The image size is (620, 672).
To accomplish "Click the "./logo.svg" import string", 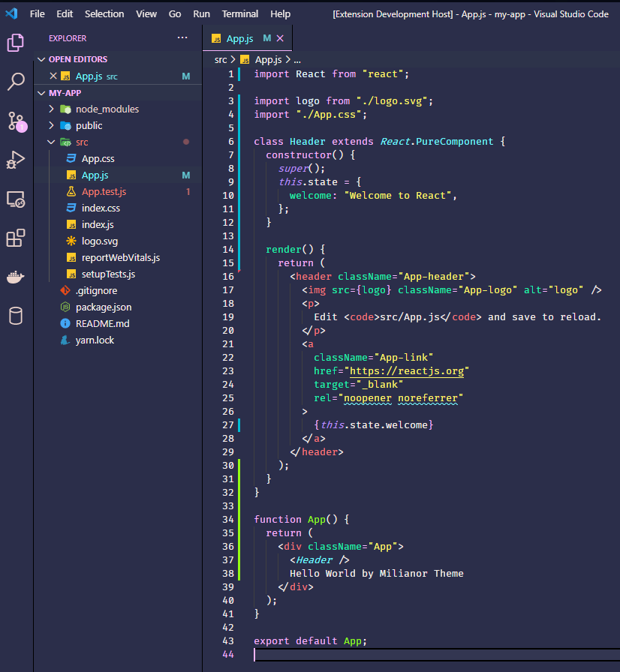I will 392,101.
